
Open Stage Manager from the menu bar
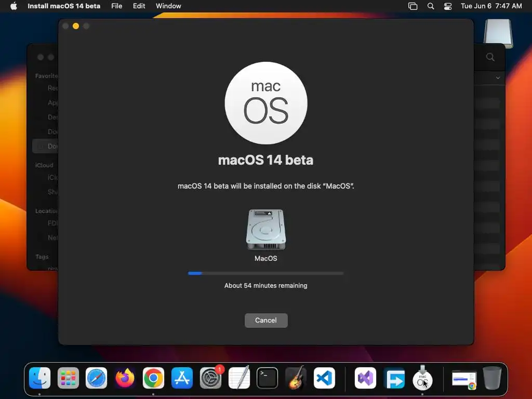point(413,6)
